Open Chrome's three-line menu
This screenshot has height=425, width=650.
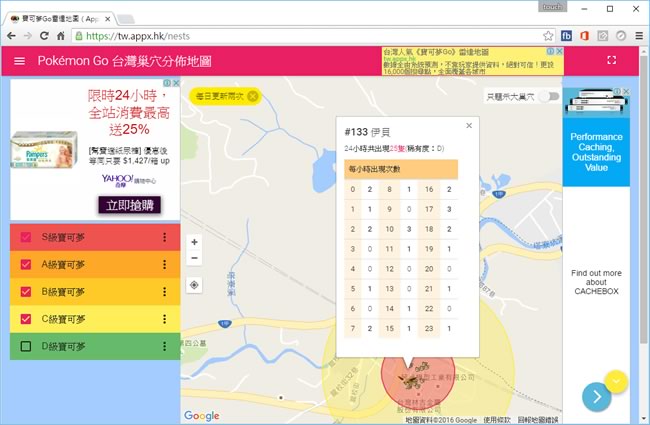click(x=639, y=36)
